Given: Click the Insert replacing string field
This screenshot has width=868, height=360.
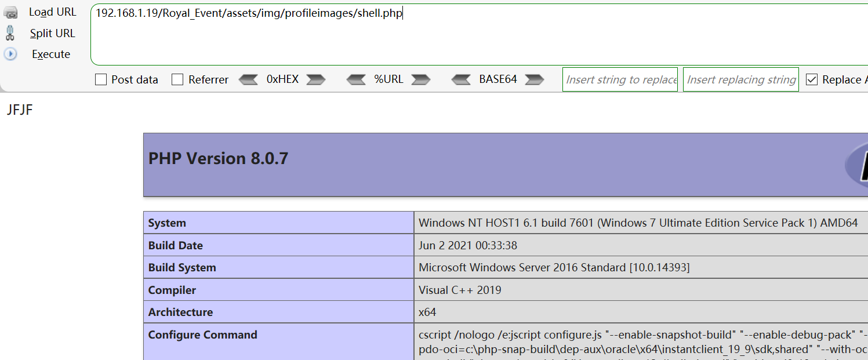Looking at the screenshot, I should click(x=740, y=79).
